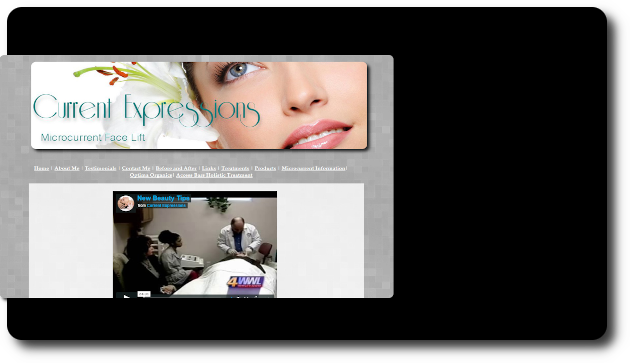Open the Testimonials link
The height and width of the screenshot is (363, 630).
[x=100, y=168]
